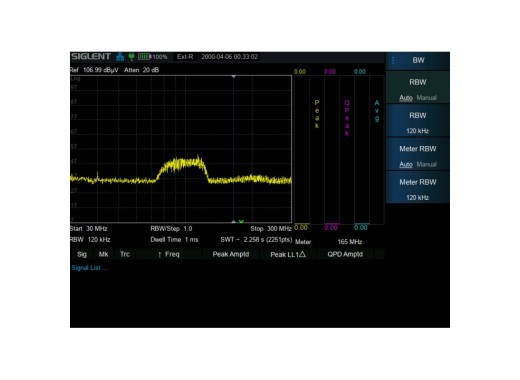Screen dimensions: 520x380
Task: Click the marker triangle at top of graph
Action: [234, 77]
